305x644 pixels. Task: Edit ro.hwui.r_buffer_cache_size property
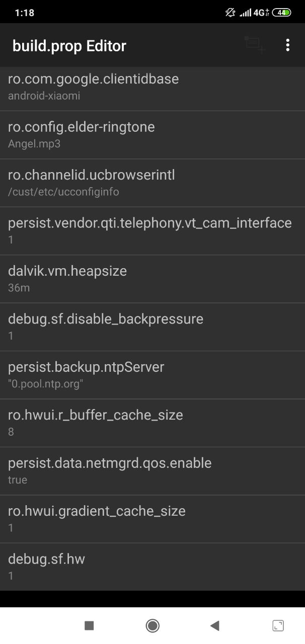coord(152,423)
